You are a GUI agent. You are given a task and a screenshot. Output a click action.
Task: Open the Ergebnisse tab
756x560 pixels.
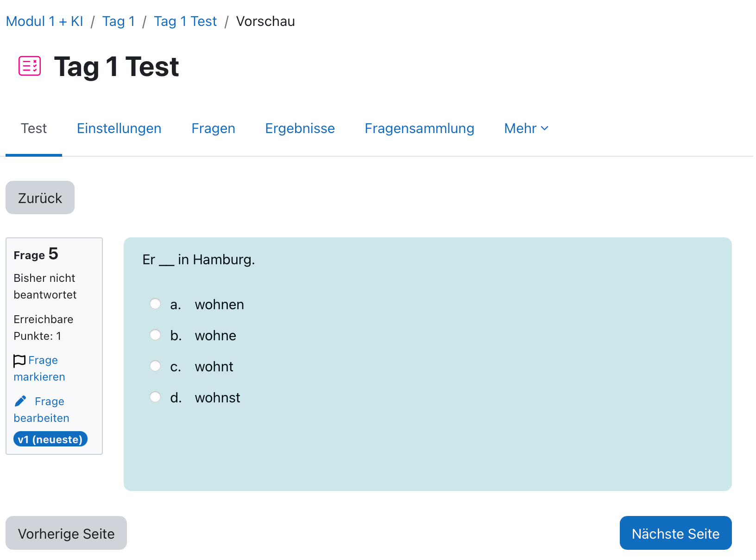[x=300, y=128]
